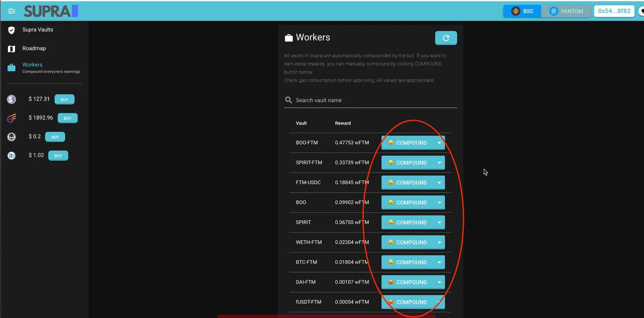This screenshot has height=318, width=644.
Task: Click the Vault column header
Action: (301, 123)
